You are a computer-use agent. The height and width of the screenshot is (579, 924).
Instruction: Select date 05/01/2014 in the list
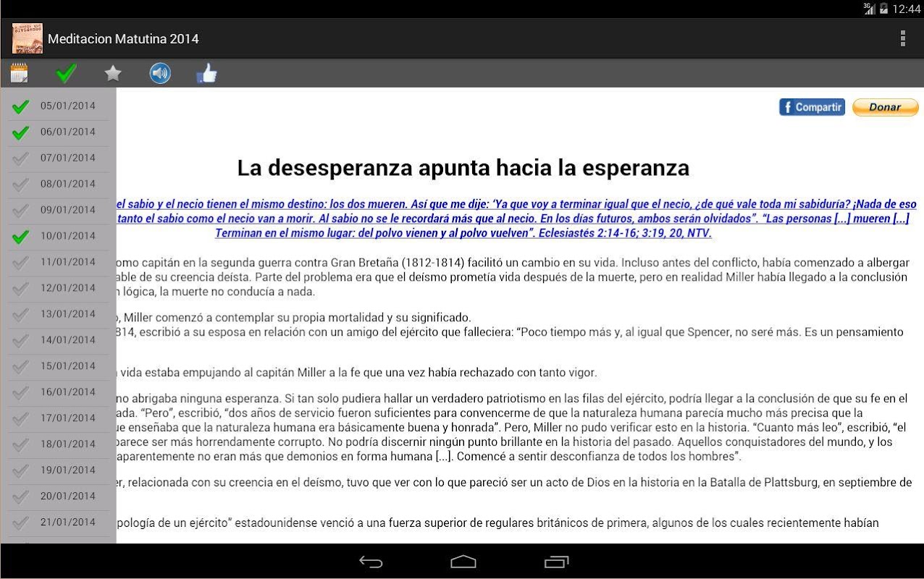click(x=68, y=106)
